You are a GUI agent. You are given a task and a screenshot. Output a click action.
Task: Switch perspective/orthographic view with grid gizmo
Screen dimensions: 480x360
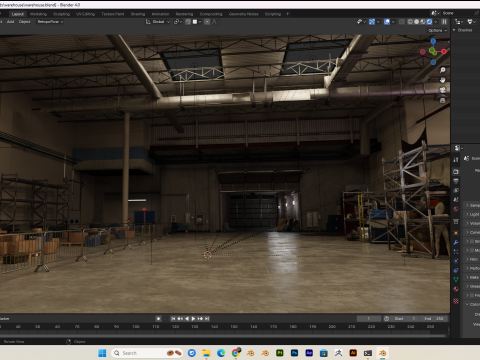point(442,100)
